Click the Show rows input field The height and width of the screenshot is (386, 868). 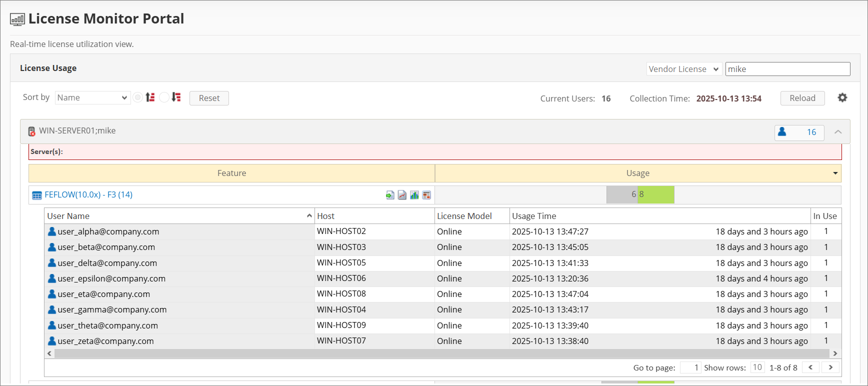click(x=757, y=367)
